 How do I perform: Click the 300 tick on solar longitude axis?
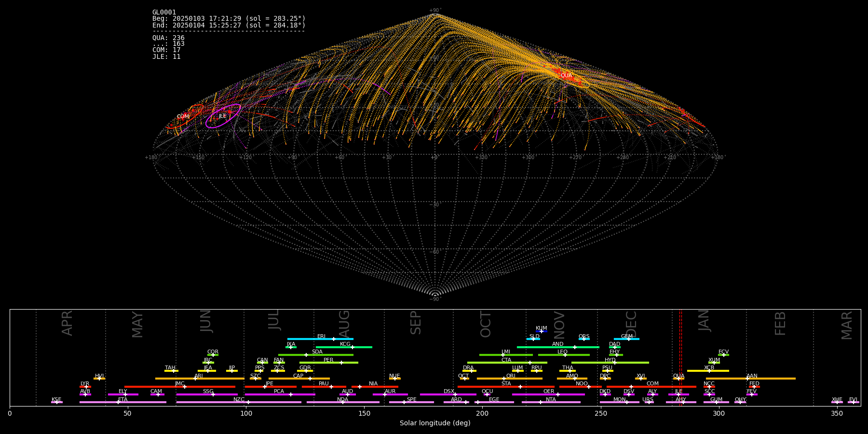(719, 414)
